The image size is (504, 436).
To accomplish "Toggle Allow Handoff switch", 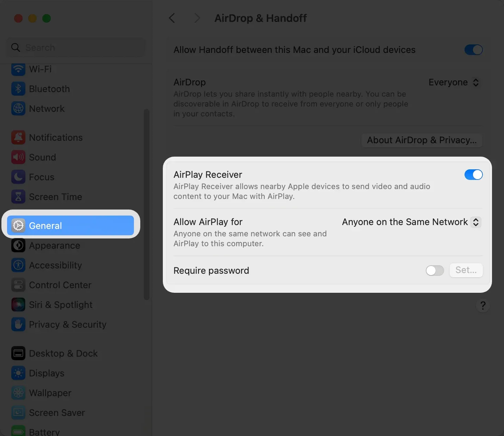I will click(x=473, y=50).
